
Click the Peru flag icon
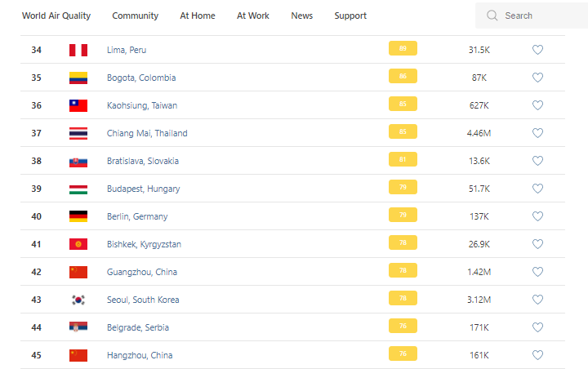(x=78, y=50)
